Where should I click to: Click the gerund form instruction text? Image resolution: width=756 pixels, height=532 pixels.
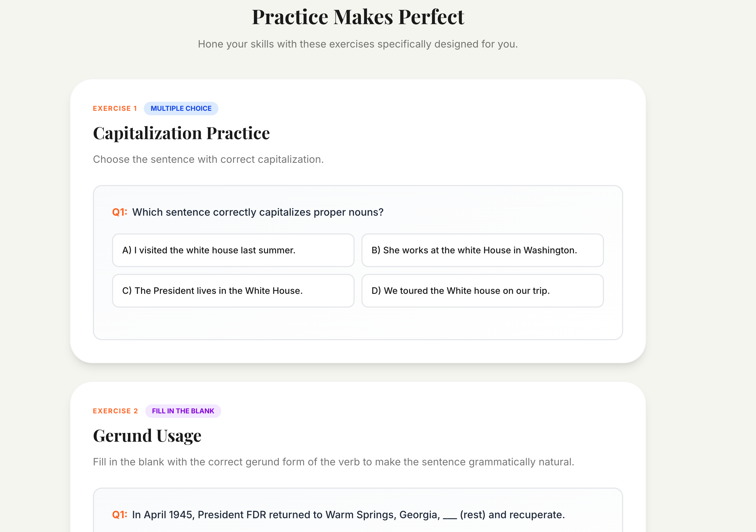(x=333, y=462)
